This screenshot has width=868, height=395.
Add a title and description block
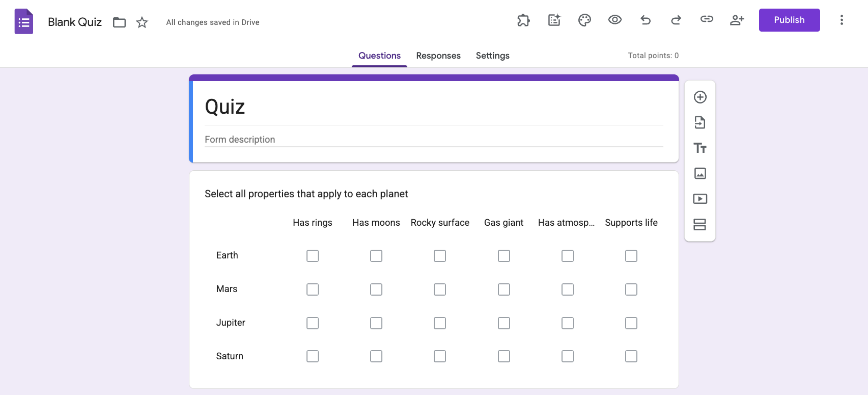point(700,148)
